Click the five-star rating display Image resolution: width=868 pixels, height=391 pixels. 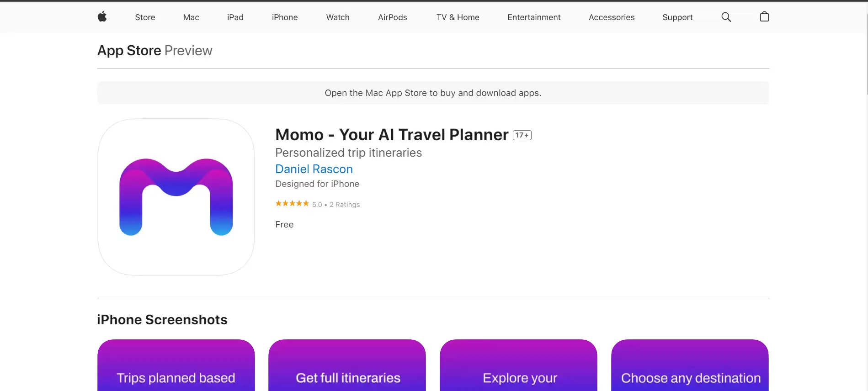[292, 204]
